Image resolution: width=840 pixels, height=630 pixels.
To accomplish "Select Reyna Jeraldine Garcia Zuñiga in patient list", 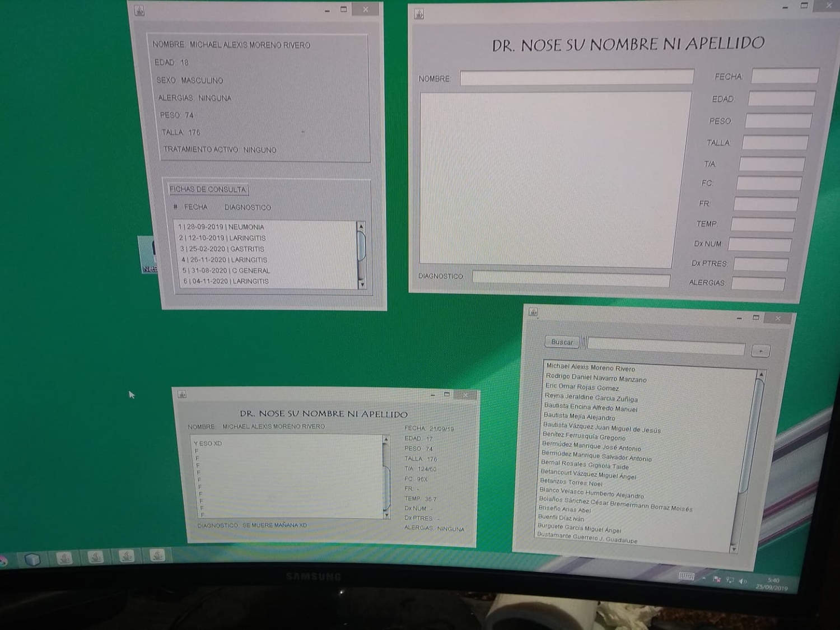I will pyautogui.click(x=591, y=398).
